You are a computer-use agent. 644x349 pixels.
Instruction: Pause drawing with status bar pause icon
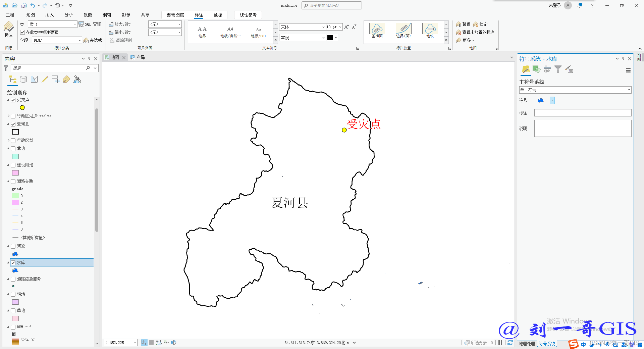tap(500, 343)
